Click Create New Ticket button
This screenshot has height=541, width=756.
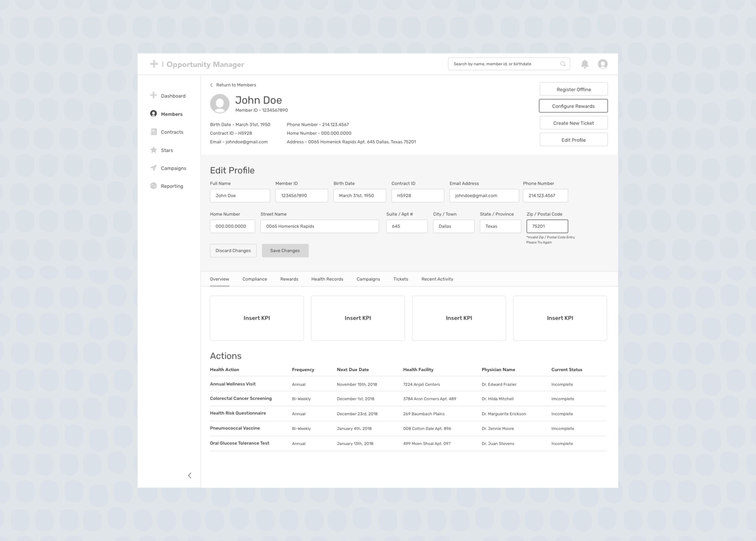tap(574, 123)
